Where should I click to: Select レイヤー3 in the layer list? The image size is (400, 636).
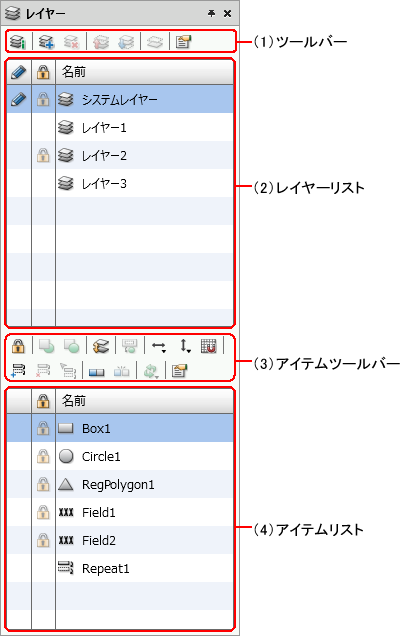[x=120, y=183]
